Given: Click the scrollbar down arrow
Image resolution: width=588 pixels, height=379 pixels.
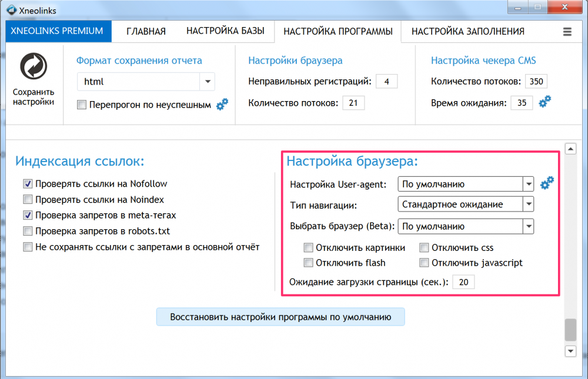Looking at the screenshot, I should 570,351.
